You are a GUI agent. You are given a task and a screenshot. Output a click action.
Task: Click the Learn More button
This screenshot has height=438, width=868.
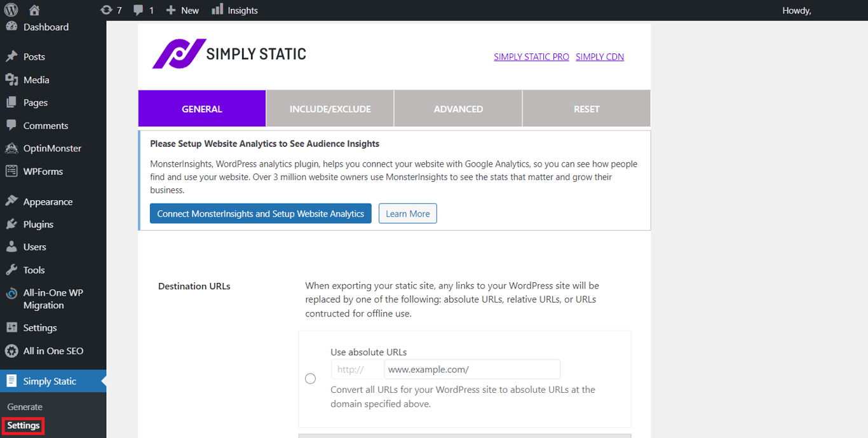pos(407,213)
